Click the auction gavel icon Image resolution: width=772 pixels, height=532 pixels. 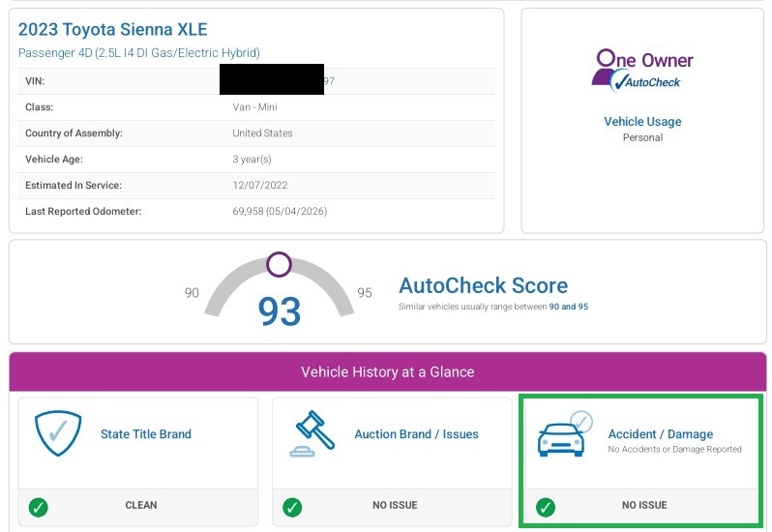pyautogui.click(x=312, y=433)
